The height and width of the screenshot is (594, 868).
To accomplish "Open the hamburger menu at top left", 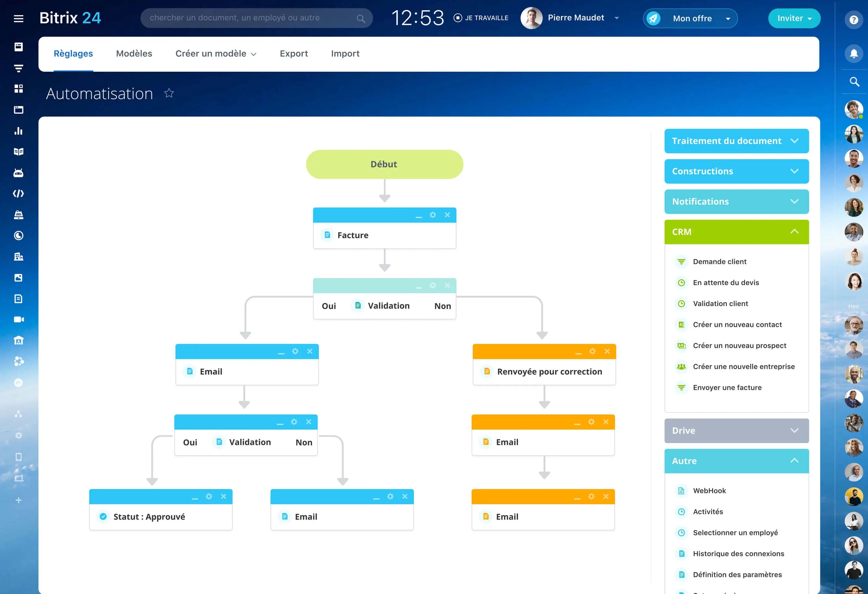I will point(18,18).
